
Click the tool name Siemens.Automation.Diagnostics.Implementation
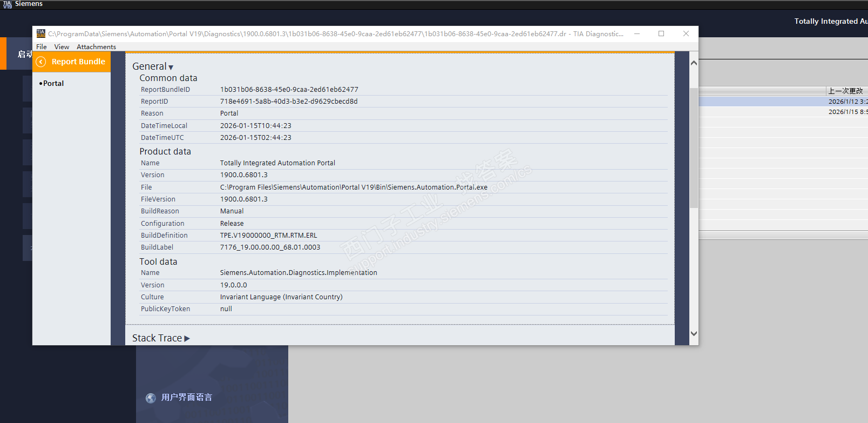tap(299, 273)
